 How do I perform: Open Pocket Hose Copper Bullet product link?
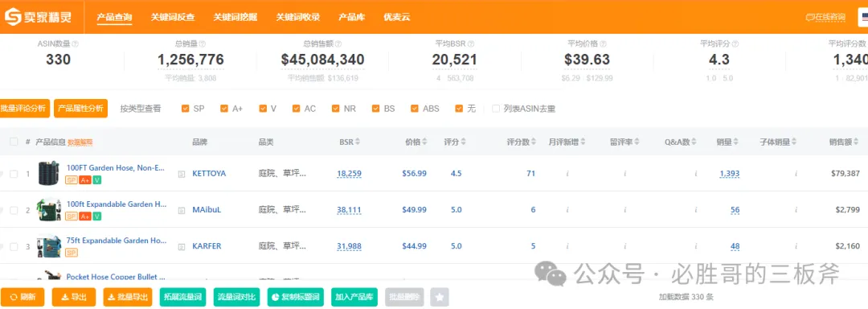pos(116,276)
